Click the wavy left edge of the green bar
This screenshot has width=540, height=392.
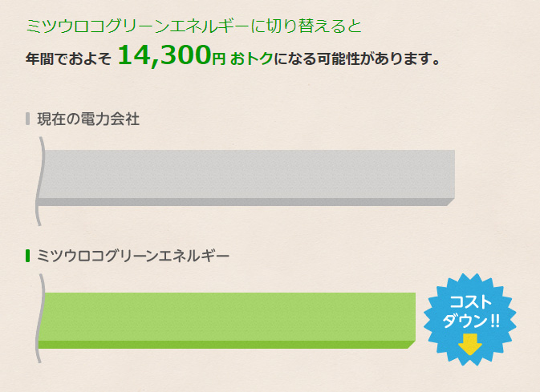pos(39,318)
